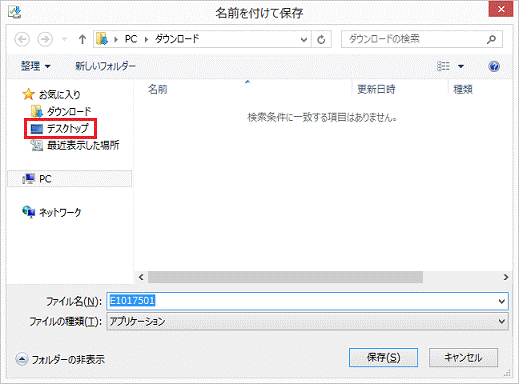This screenshot has width=519, height=384.
Task: Click the horizontal scrollbar thumb
Action: 285,277
